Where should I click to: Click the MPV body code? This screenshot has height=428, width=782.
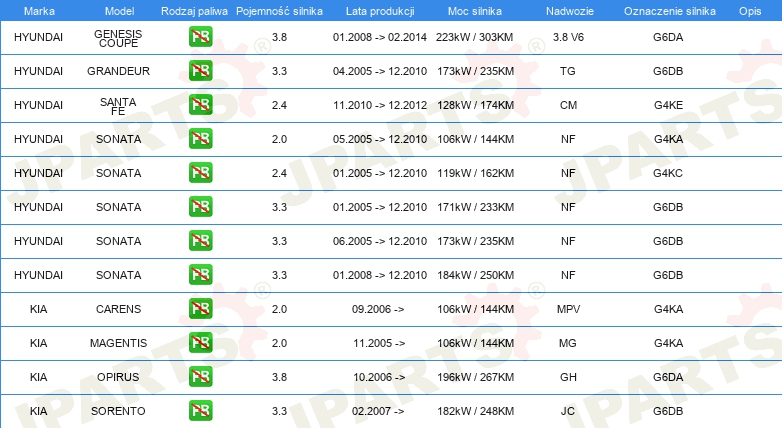click(x=568, y=309)
